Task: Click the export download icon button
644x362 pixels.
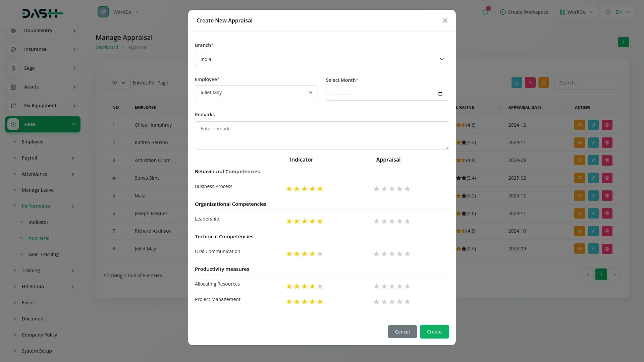Action: [x=517, y=83]
